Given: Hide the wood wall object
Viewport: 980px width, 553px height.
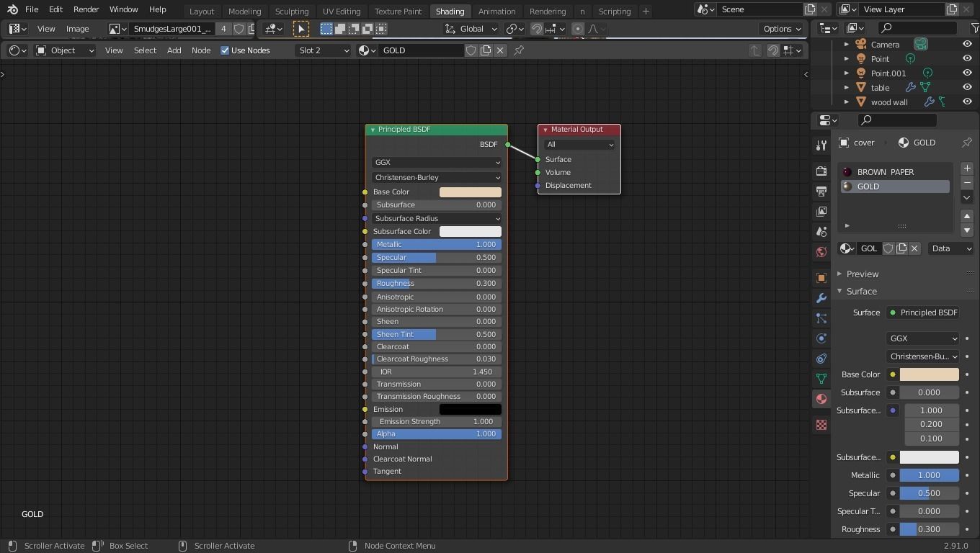Looking at the screenshot, I should pyautogui.click(x=967, y=102).
